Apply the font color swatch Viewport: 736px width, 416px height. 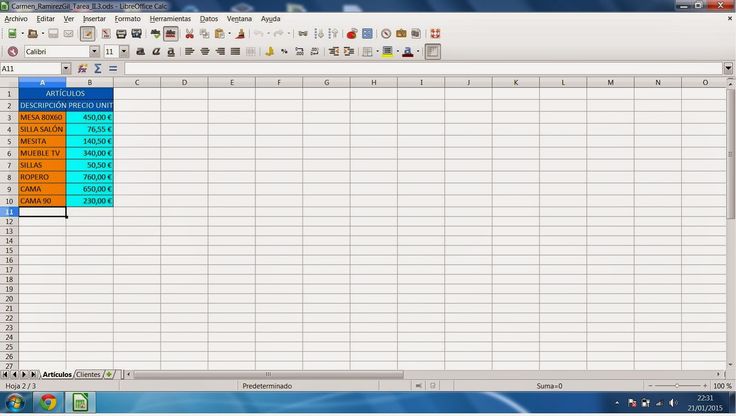point(407,52)
